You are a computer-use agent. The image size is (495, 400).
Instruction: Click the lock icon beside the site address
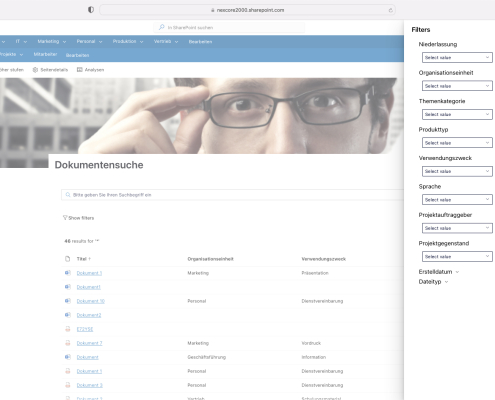coord(213,10)
